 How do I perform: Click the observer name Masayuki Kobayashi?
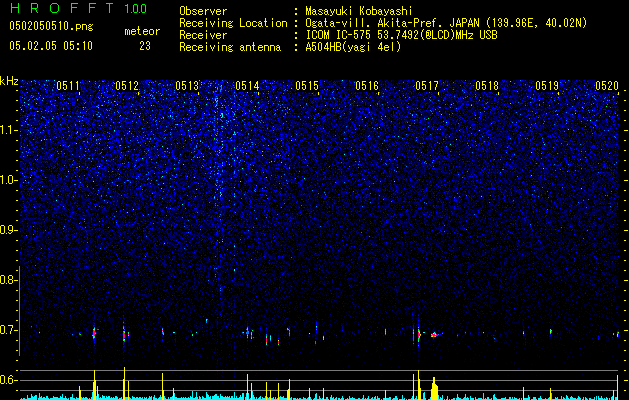tap(359, 11)
